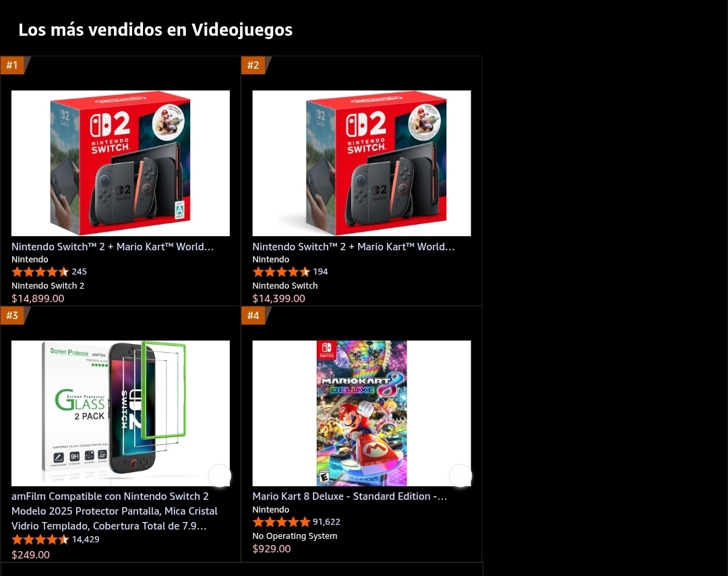Open the amFilm Glass screen protector image
The width and height of the screenshot is (728, 576).
coord(120,413)
